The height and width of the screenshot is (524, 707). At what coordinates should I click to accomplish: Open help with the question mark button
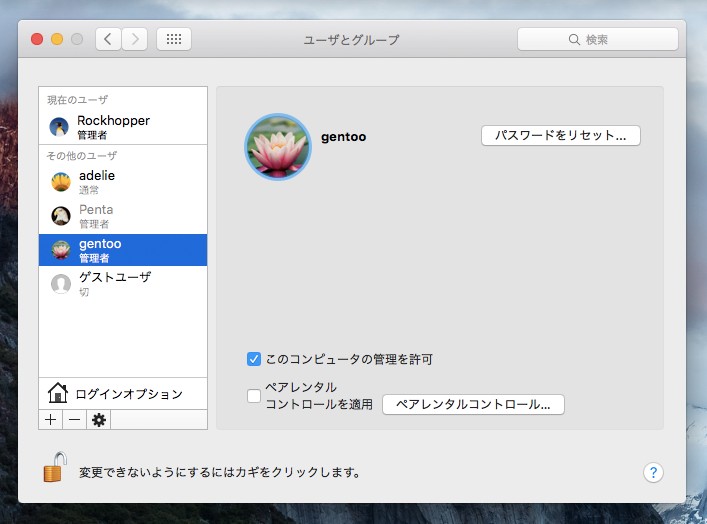pyautogui.click(x=653, y=473)
